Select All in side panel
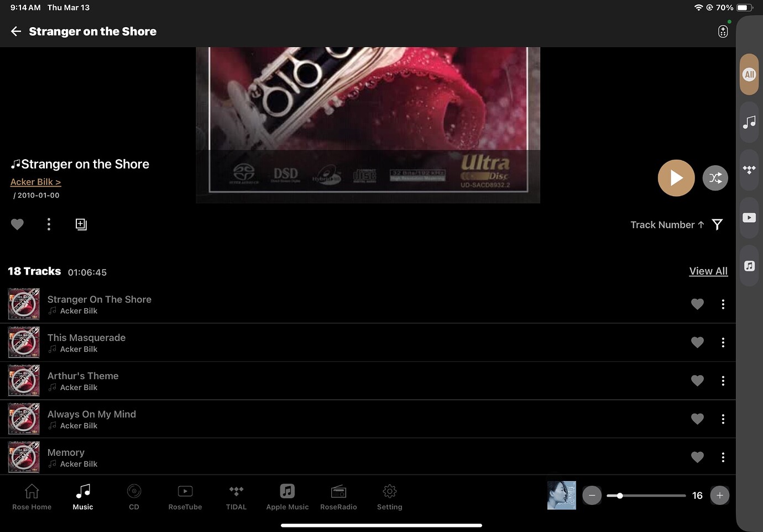763x532 pixels. pos(749,75)
